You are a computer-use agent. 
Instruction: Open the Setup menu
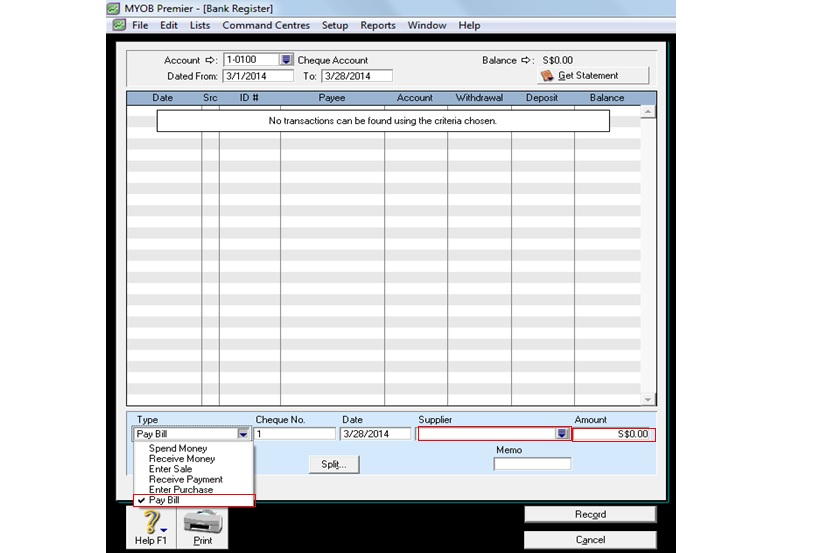pos(335,25)
